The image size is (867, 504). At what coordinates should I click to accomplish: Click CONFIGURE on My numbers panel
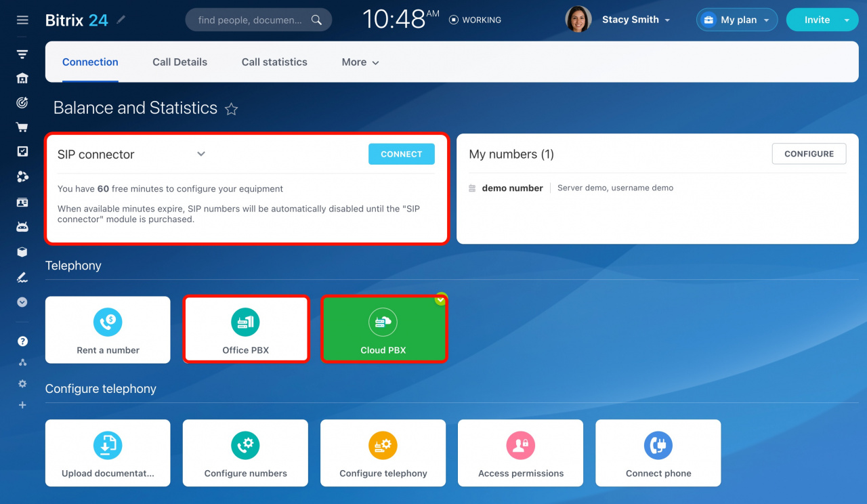(809, 154)
